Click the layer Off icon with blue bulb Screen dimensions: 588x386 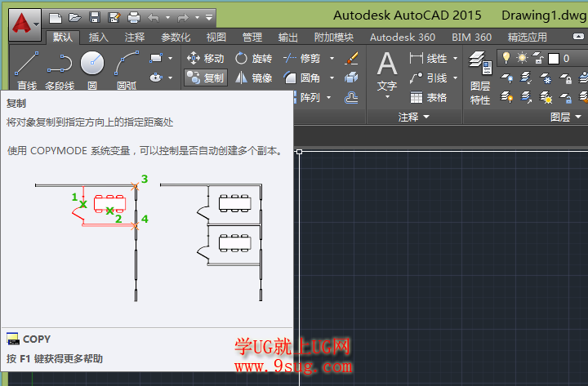coord(506,78)
